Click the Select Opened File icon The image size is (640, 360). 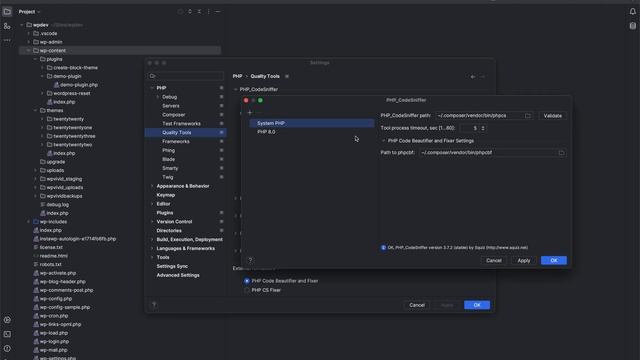tap(180, 12)
